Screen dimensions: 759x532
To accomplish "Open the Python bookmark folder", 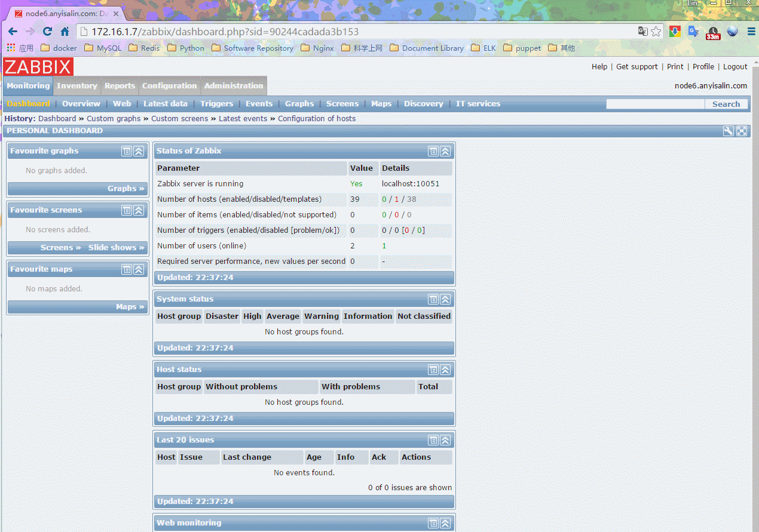I will pos(186,48).
